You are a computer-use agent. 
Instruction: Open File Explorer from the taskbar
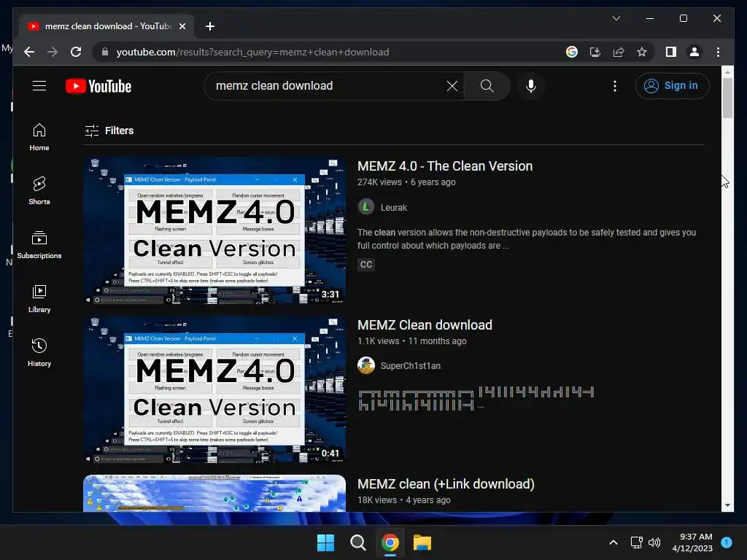[x=422, y=542]
